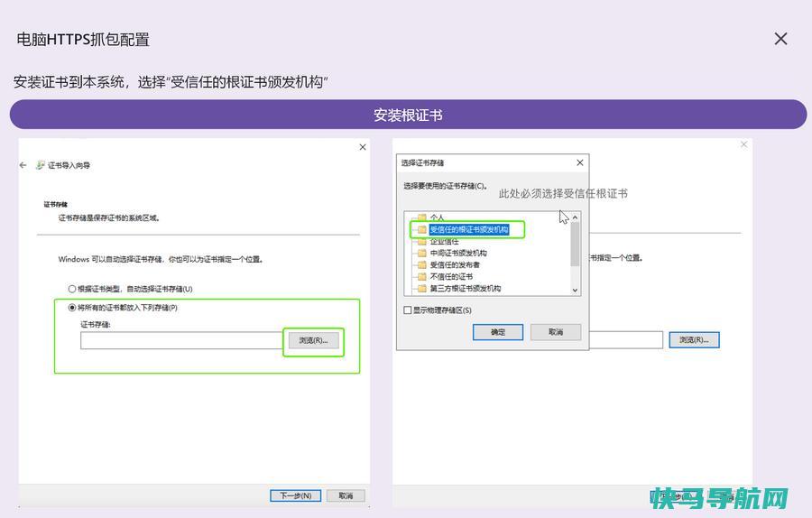Toggle the 显示物理存储区(S) checkbox
This screenshot has width=812, height=518.
(x=408, y=310)
